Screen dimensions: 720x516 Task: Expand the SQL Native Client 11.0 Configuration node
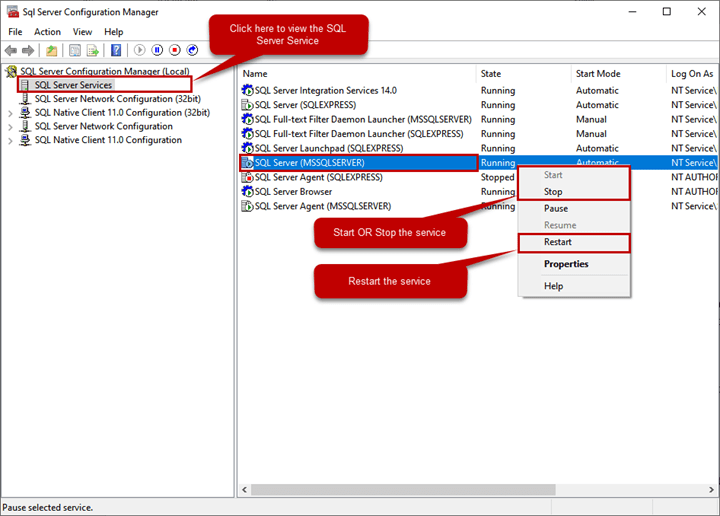click(x=10, y=141)
